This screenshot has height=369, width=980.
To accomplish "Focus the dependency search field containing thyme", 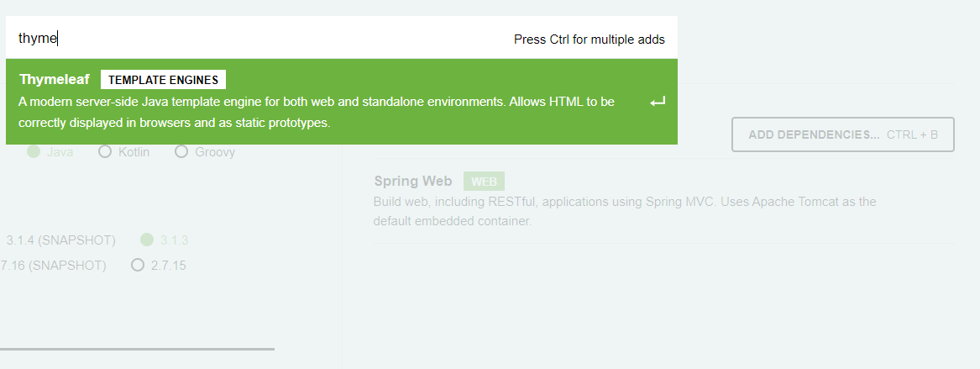I will click(x=252, y=39).
